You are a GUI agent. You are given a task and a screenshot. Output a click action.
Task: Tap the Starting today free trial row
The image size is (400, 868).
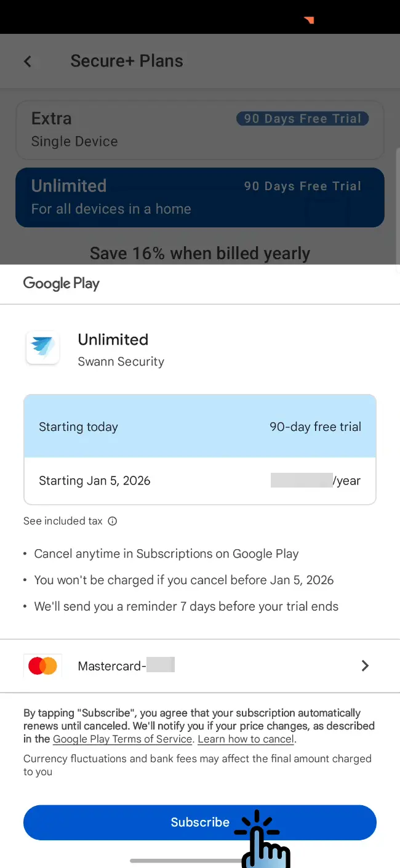click(x=199, y=427)
